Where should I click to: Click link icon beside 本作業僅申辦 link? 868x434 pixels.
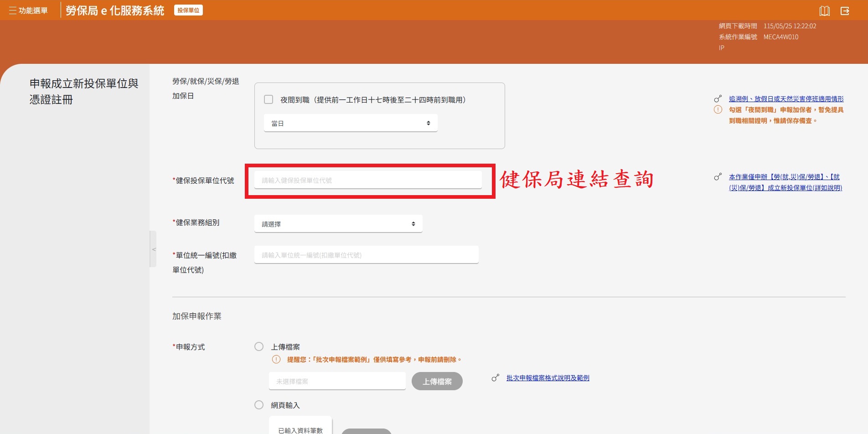718,176
